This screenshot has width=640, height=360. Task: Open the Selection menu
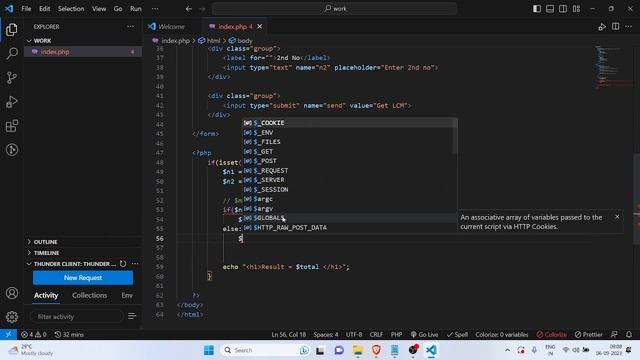coord(71,9)
